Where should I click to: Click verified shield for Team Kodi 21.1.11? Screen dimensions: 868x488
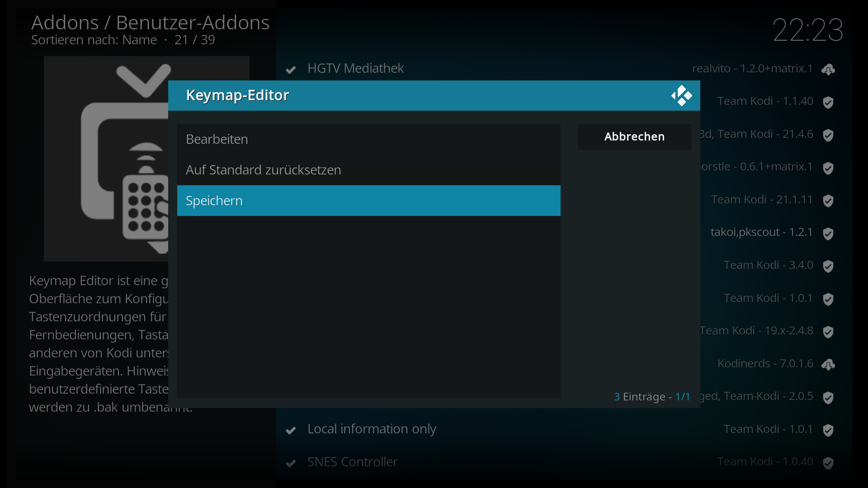click(828, 201)
